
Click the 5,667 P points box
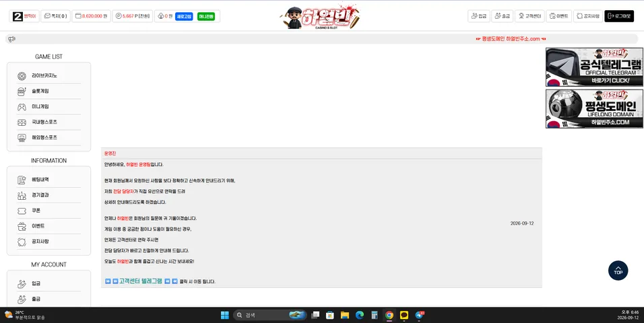pyautogui.click(x=132, y=16)
